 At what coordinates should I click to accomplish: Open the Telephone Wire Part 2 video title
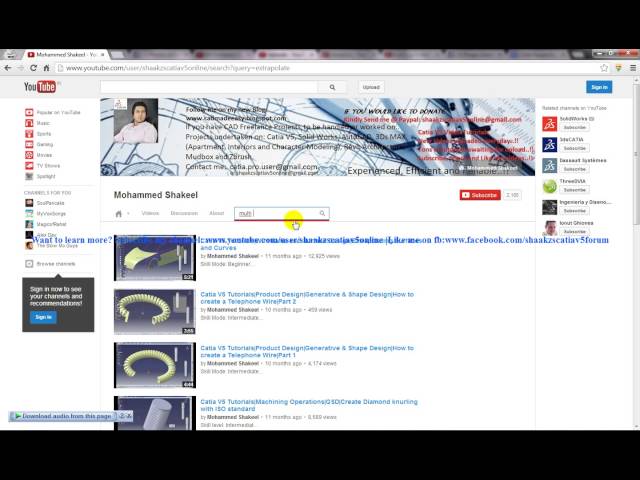[x=307, y=298]
